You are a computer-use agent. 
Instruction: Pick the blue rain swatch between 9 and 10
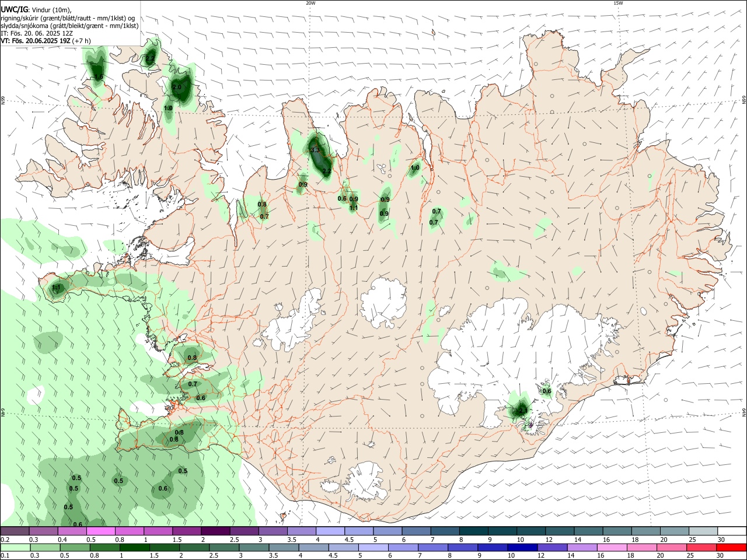click(x=493, y=547)
